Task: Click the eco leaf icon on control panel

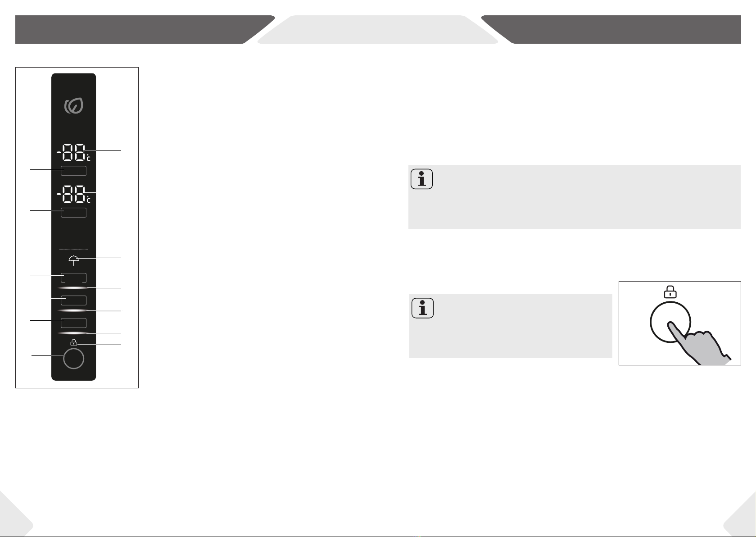Action: point(74,106)
